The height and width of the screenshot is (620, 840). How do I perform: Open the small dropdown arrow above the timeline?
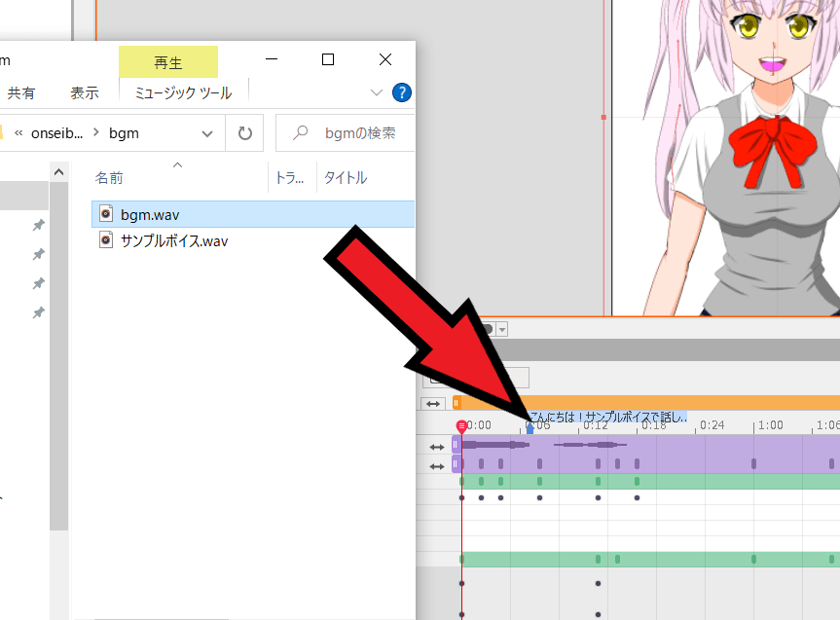[x=503, y=329]
